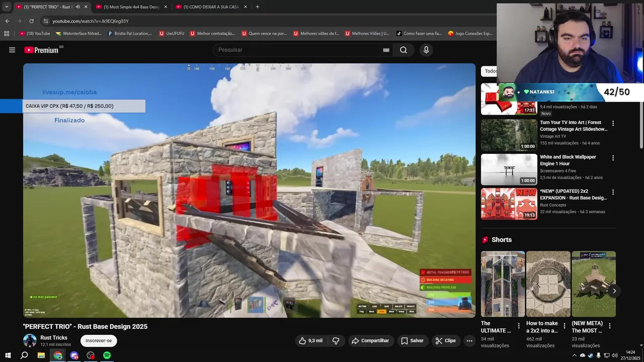The height and width of the screenshot is (362, 644).
Task: Open options for The ULTIMATE short
Action: 519,326
